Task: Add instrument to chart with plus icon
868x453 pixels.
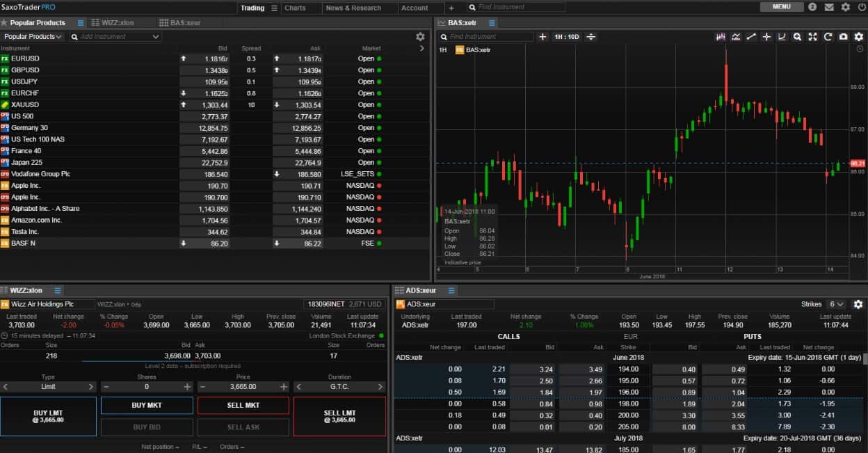Action: coord(543,37)
